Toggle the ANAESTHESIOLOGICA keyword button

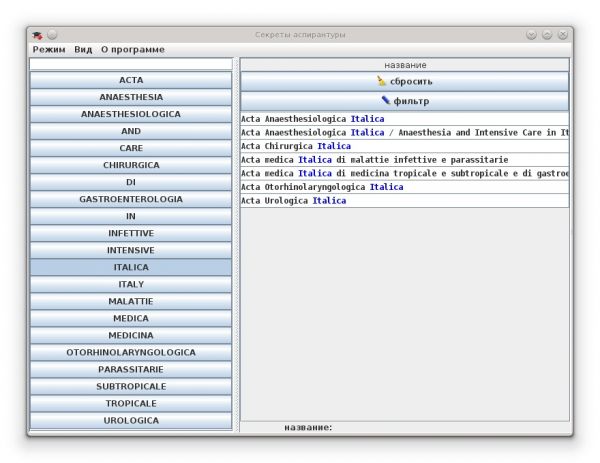point(131,114)
